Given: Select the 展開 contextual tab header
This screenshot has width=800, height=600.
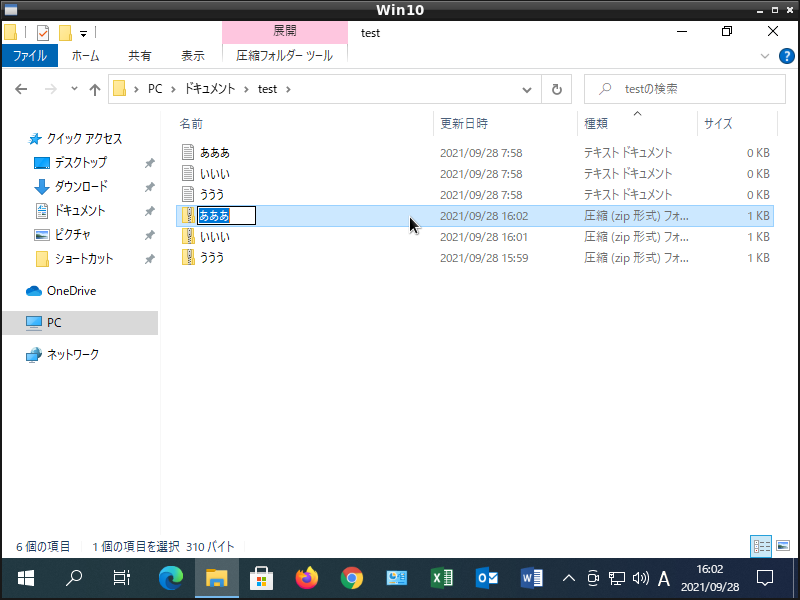Looking at the screenshot, I should point(285,32).
